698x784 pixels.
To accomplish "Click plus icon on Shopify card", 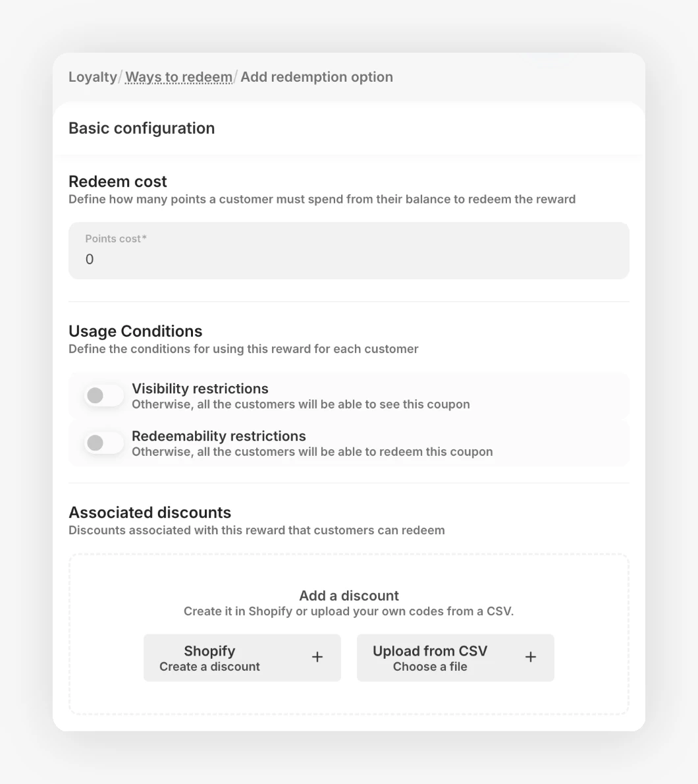I will coord(317,657).
